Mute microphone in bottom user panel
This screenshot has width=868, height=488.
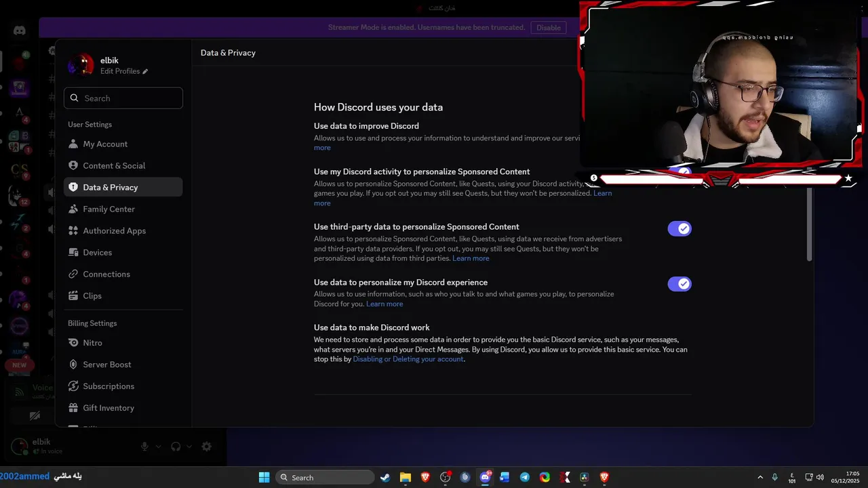click(144, 447)
